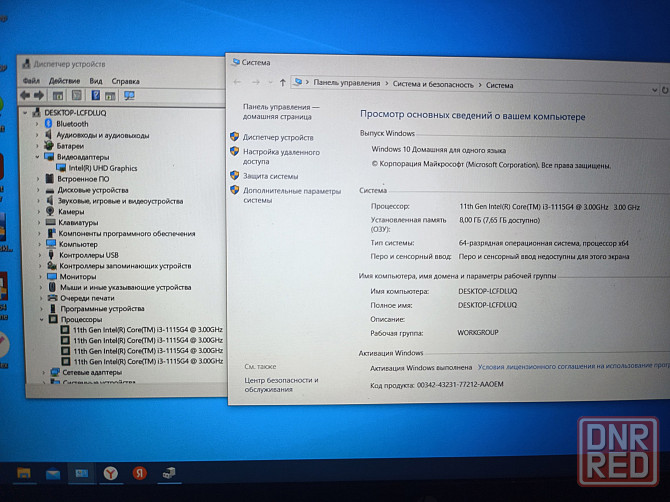Click Панель управления in the address breadcrumb
The image size is (670, 502).
tap(347, 83)
